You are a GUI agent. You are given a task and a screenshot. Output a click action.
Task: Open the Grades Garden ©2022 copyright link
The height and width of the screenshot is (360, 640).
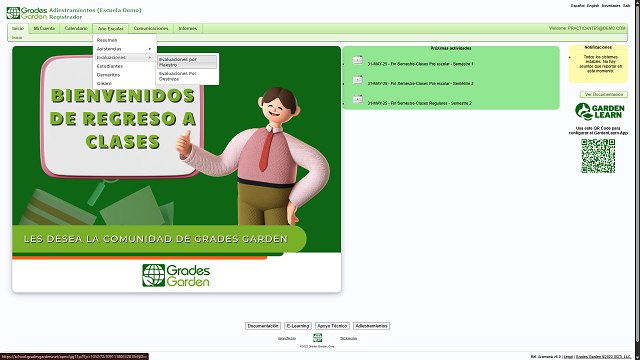pos(603,357)
